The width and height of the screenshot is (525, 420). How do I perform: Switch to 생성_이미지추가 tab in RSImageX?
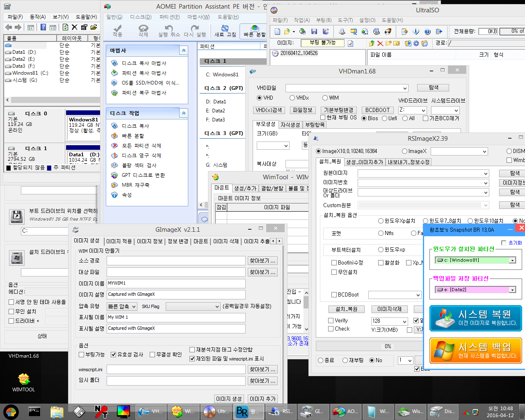point(365,162)
